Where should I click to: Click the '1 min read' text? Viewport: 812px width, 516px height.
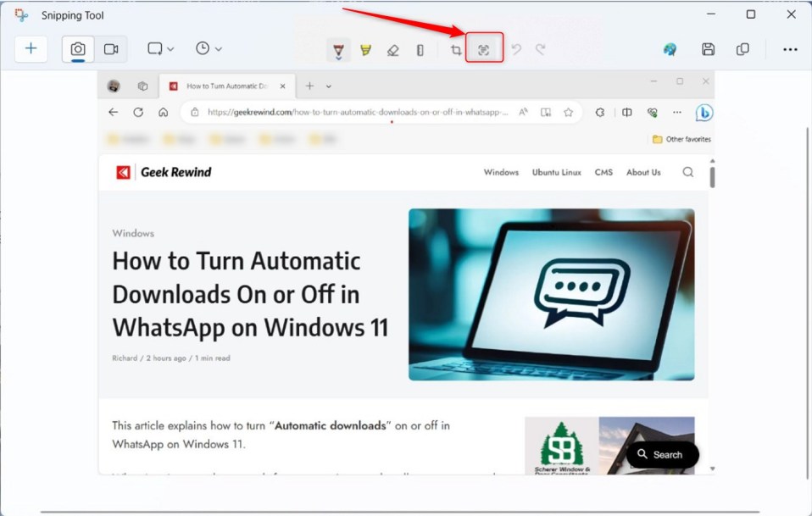click(x=212, y=358)
